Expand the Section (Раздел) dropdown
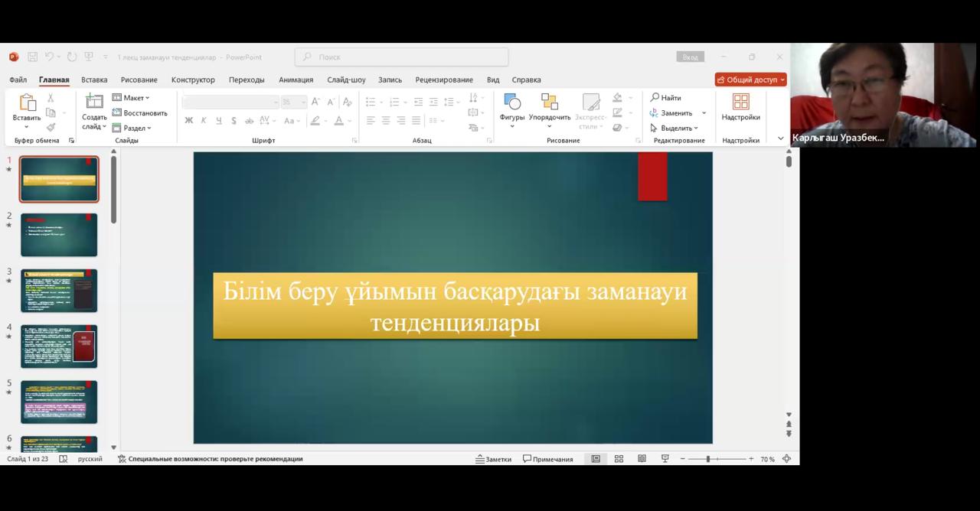 132,128
